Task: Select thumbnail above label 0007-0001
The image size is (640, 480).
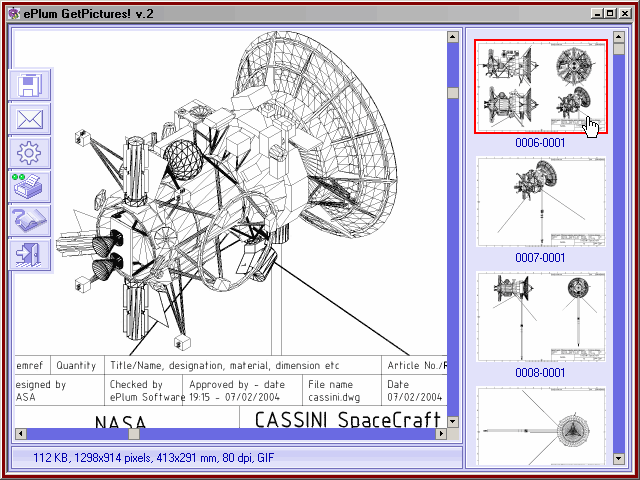Action: click(x=541, y=202)
